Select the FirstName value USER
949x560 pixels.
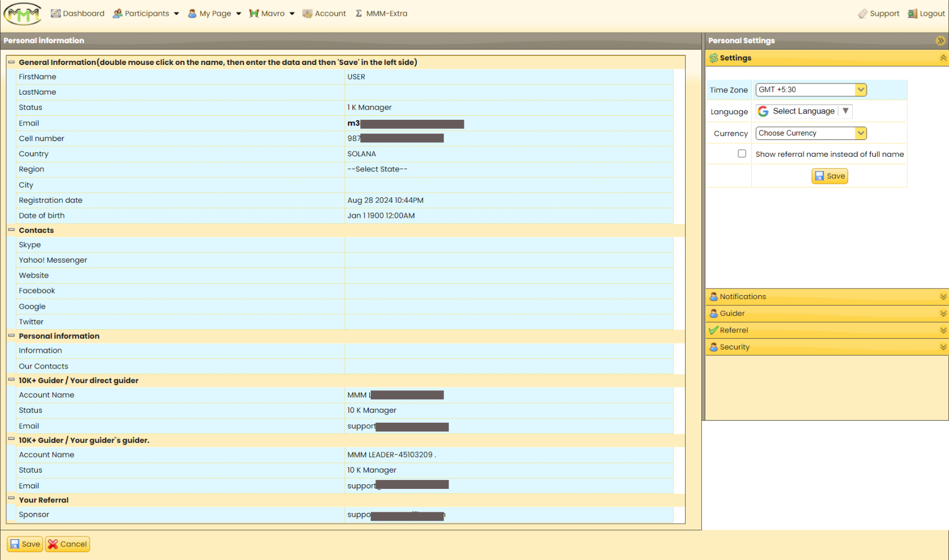(x=356, y=77)
